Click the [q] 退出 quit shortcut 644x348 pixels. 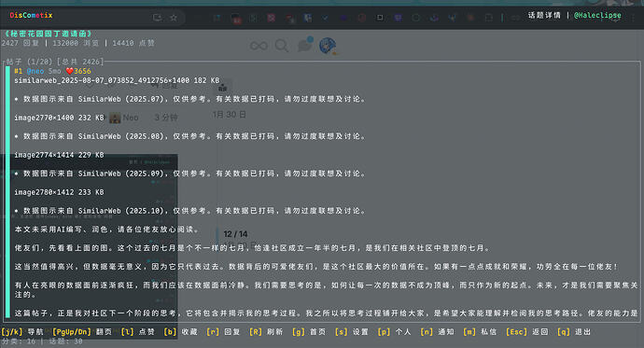point(574,331)
